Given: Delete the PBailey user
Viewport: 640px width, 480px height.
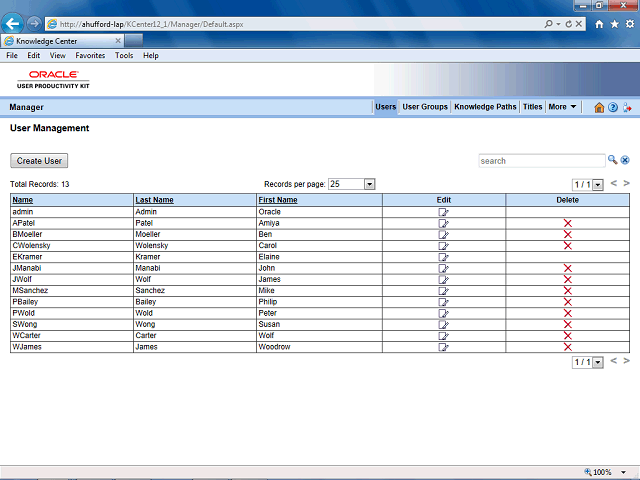Looking at the screenshot, I should pos(567,302).
